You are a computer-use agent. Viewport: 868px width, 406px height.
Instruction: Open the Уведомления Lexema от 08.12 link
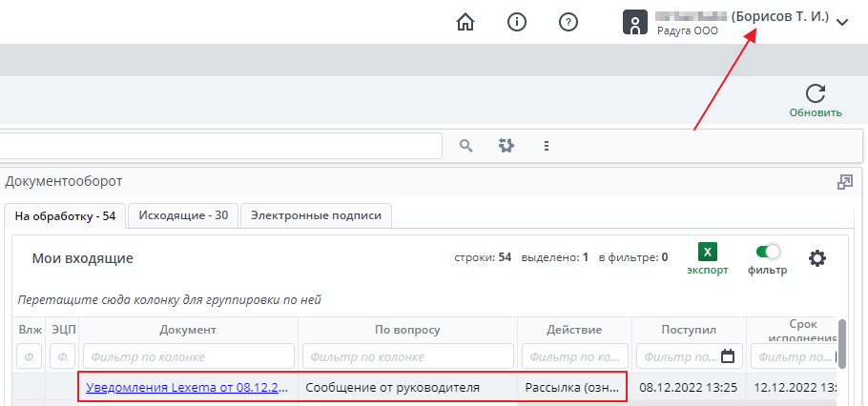187,387
